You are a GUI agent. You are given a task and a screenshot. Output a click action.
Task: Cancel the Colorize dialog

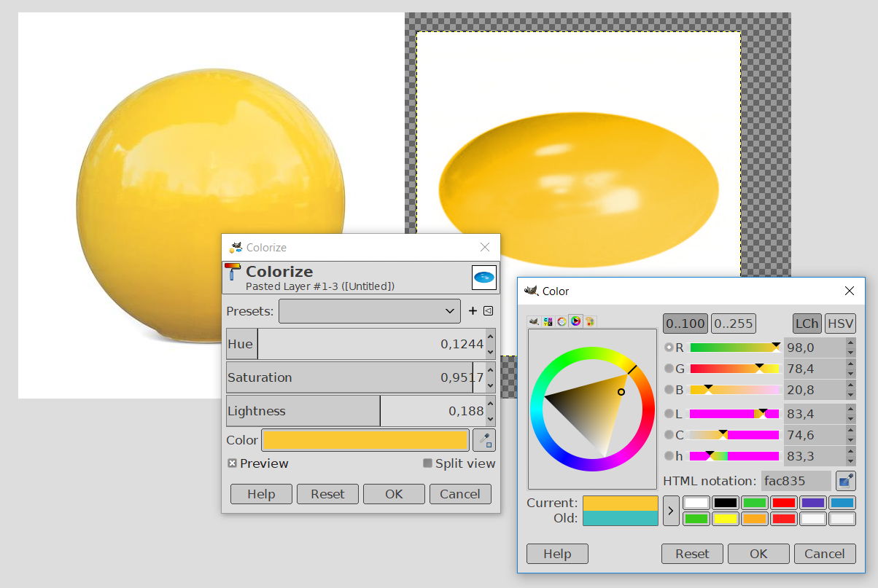pos(460,494)
